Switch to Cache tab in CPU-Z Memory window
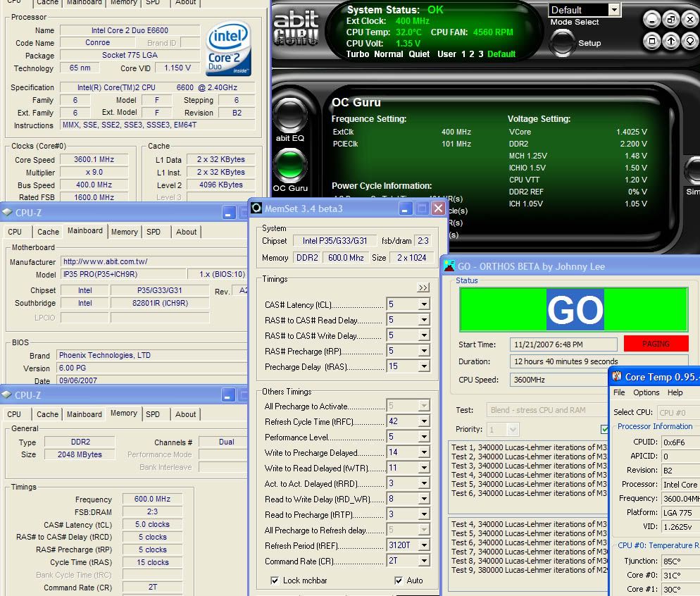Screen dimensions: 700x596 pos(47,414)
